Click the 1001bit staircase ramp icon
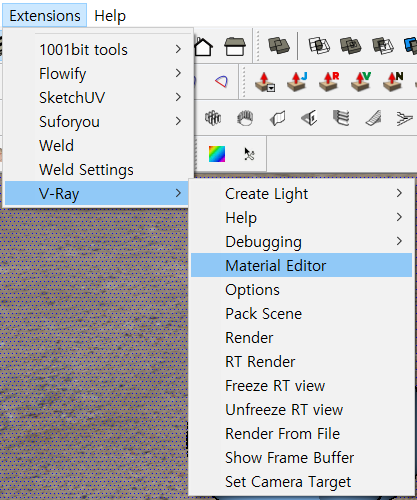Screen dimensions: 417x500 point(373,118)
